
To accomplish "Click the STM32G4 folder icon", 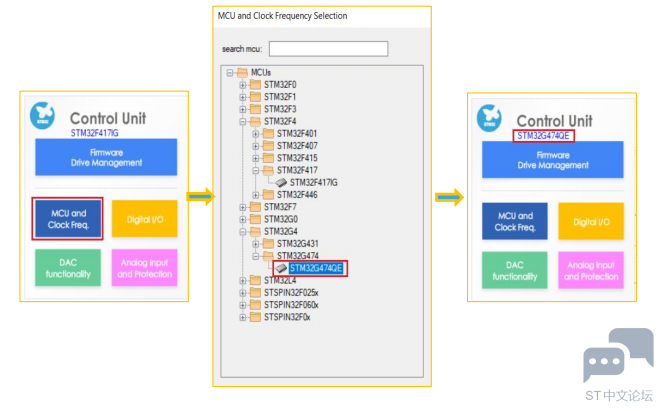I will (x=255, y=231).
